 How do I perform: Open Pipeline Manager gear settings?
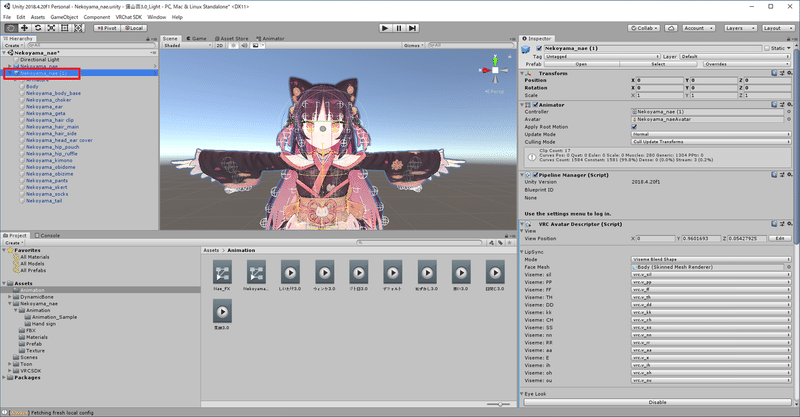[789, 175]
